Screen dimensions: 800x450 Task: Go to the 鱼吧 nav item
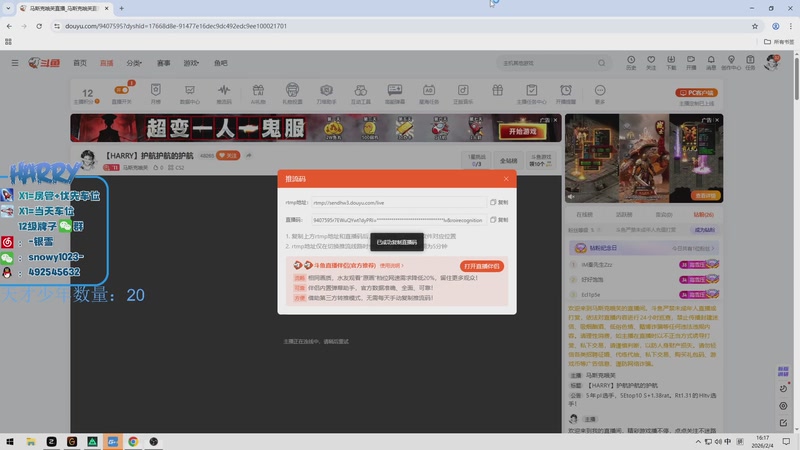pyautogui.click(x=220, y=63)
